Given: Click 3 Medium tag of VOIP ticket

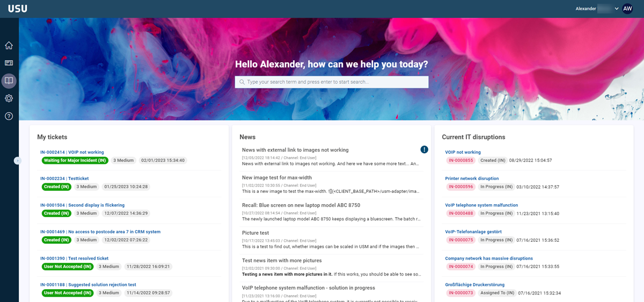Looking at the screenshot, I should [x=123, y=160].
